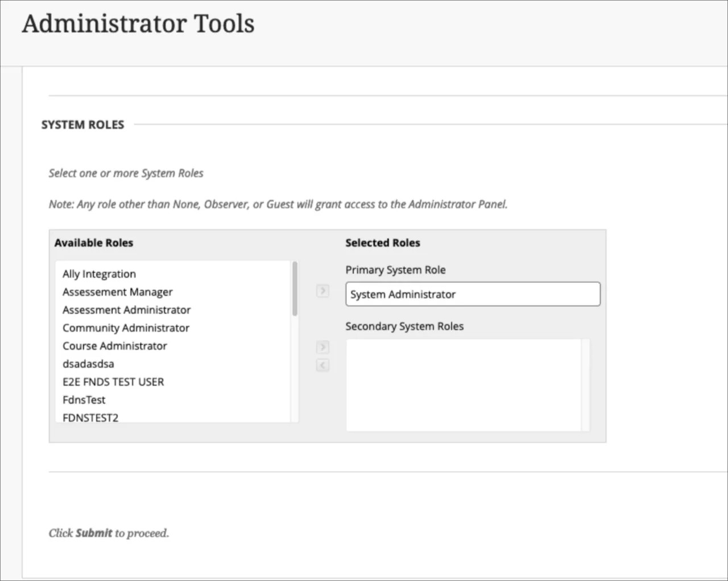Click the arrow to set primary system role
Image resolution: width=728 pixels, height=581 pixels.
point(322,291)
